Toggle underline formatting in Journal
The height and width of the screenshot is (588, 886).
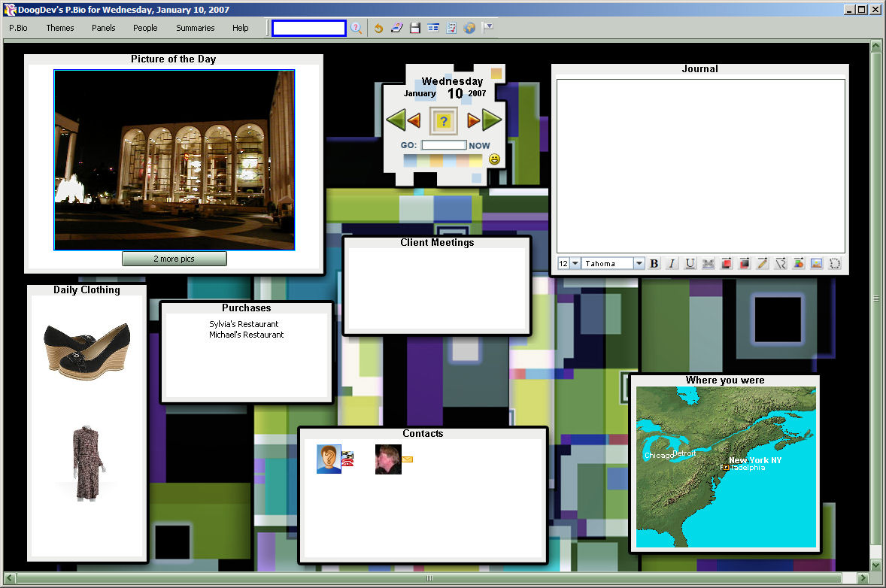(x=690, y=264)
